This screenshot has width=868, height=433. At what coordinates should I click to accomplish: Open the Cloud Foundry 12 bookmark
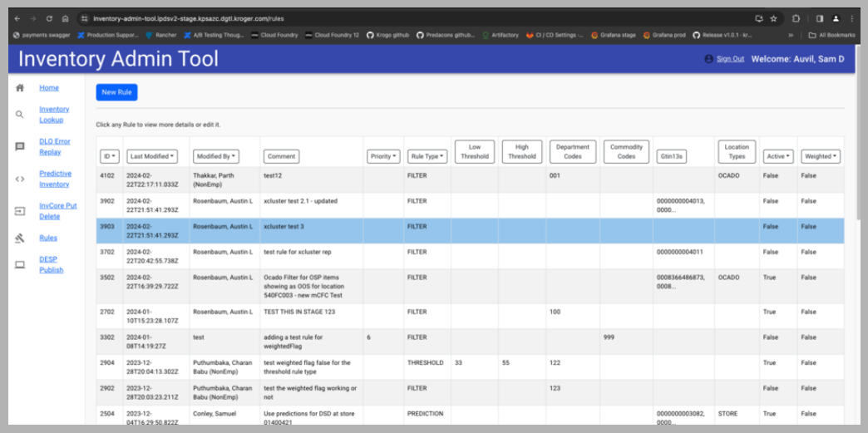tap(332, 35)
